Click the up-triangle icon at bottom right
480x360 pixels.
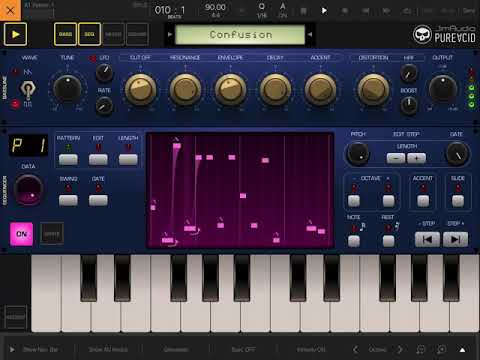pos(462,350)
